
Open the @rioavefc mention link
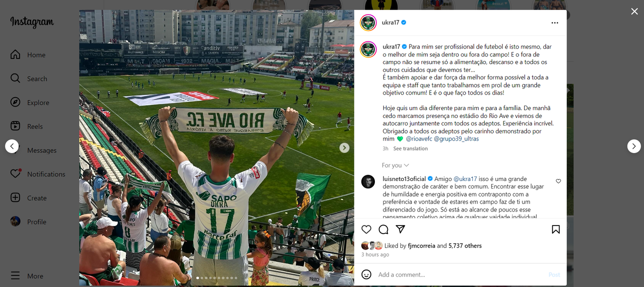[x=419, y=139]
